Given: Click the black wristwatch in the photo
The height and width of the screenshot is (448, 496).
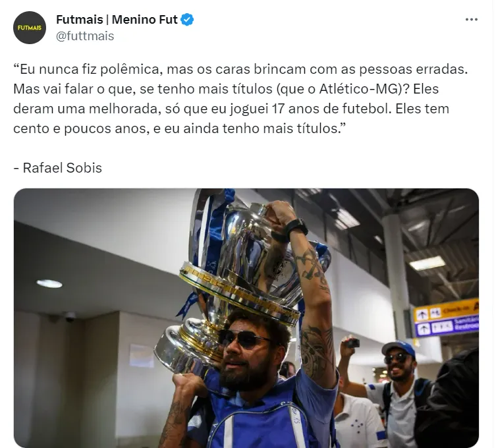Looking at the screenshot, I should (296, 227).
